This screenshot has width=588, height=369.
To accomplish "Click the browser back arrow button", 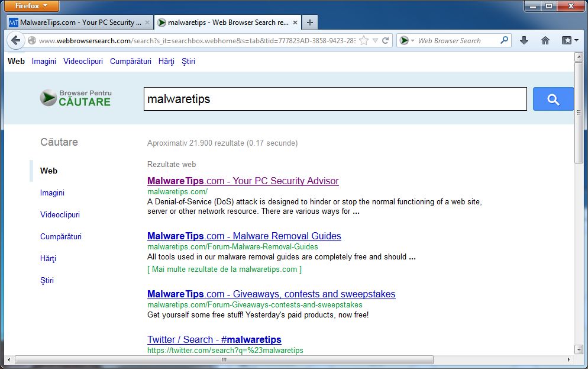I will coord(15,40).
